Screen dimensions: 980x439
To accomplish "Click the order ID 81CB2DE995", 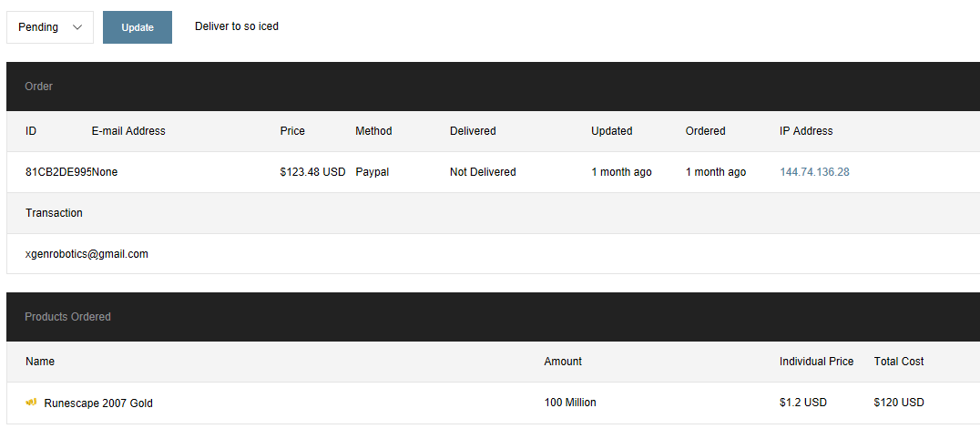I will coord(58,172).
